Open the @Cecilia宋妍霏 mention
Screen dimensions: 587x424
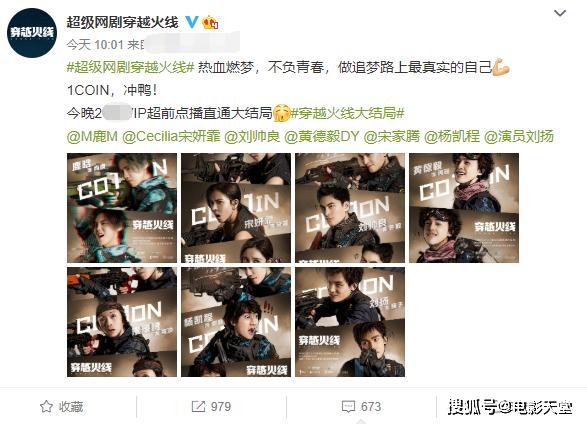coord(171,136)
